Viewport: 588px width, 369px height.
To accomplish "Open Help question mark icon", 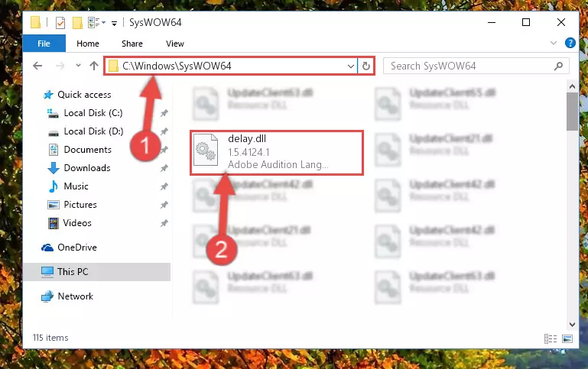I will tap(570, 43).
